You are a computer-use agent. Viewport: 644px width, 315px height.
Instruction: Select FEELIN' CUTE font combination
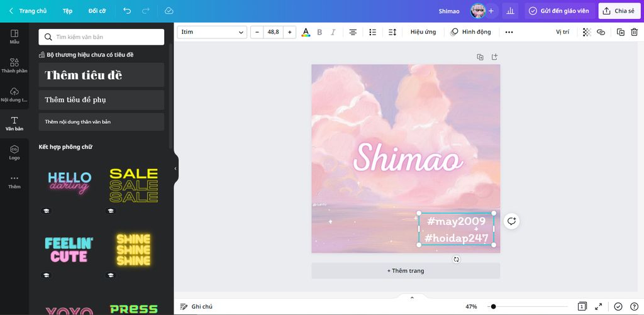point(69,250)
